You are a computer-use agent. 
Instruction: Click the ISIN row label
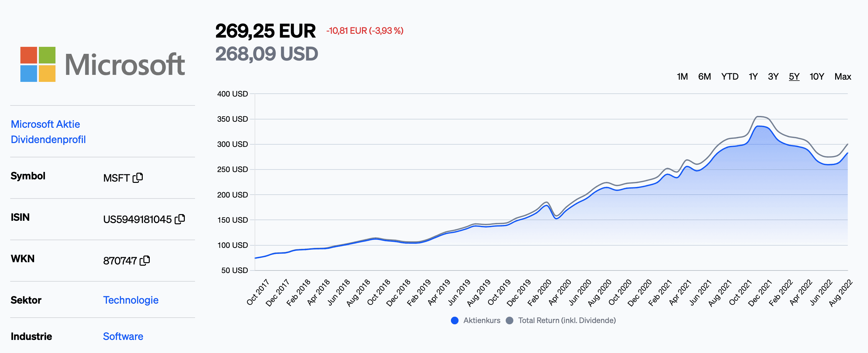click(x=20, y=217)
